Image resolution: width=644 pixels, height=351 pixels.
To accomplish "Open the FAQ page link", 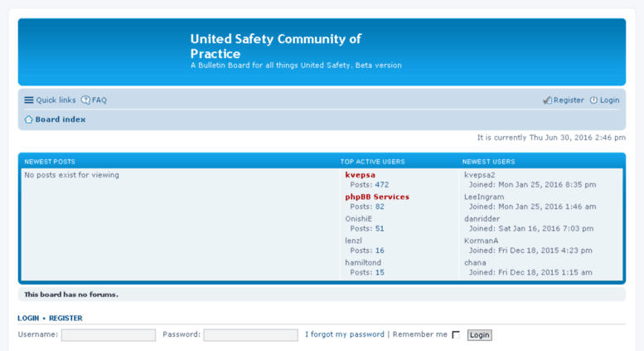I will point(99,100).
